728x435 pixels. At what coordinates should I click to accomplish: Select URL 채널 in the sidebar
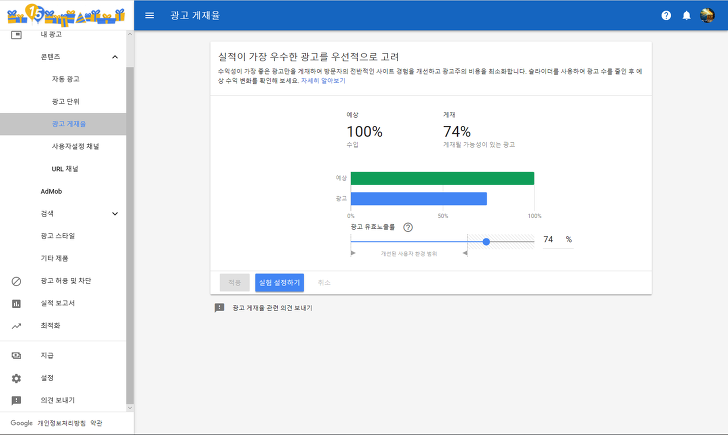pos(65,169)
